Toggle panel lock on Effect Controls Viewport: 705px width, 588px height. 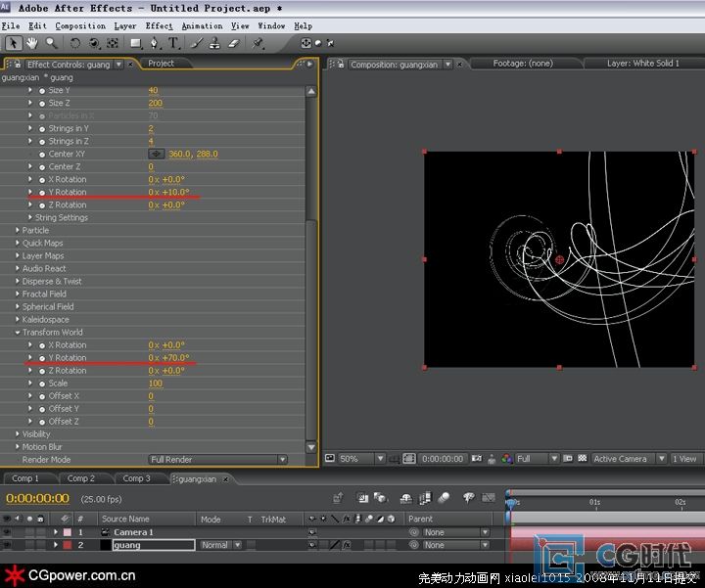click(x=17, y=65)
